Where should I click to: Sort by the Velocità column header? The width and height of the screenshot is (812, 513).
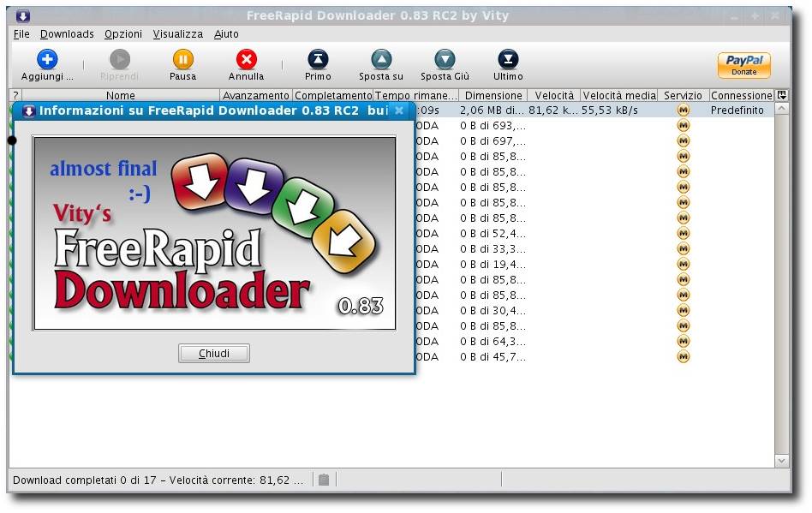point(554,95)
